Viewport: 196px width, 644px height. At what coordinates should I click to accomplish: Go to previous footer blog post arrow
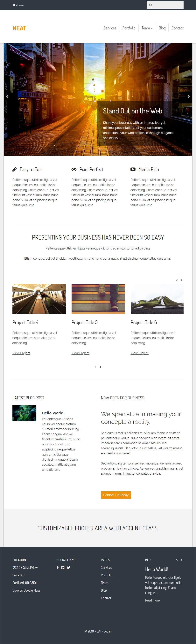(177, 559)
